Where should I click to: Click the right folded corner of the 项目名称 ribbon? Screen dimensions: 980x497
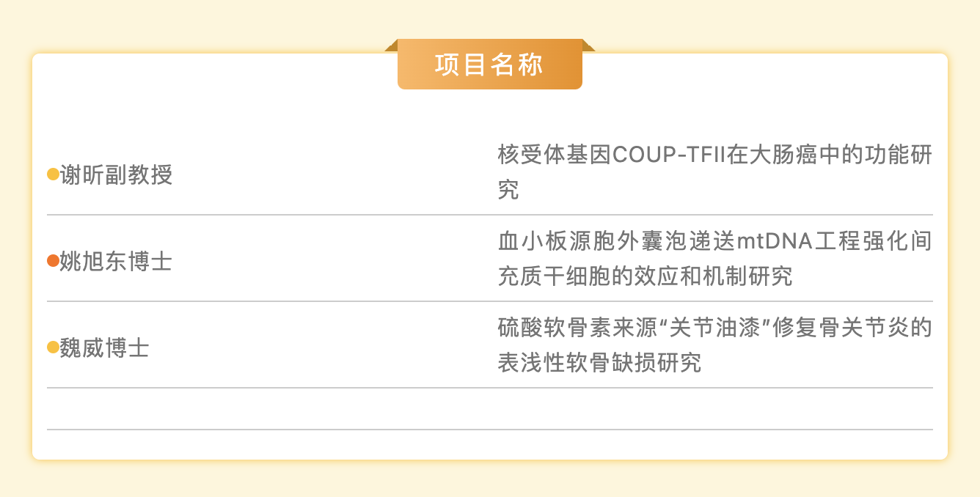588,45
